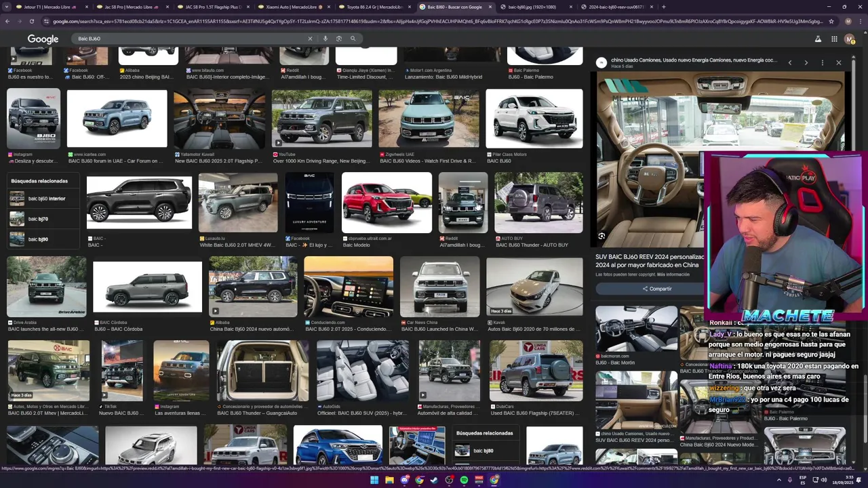Open the Pilar Class Motors white SUV thumbnail

tap(534, 119)
